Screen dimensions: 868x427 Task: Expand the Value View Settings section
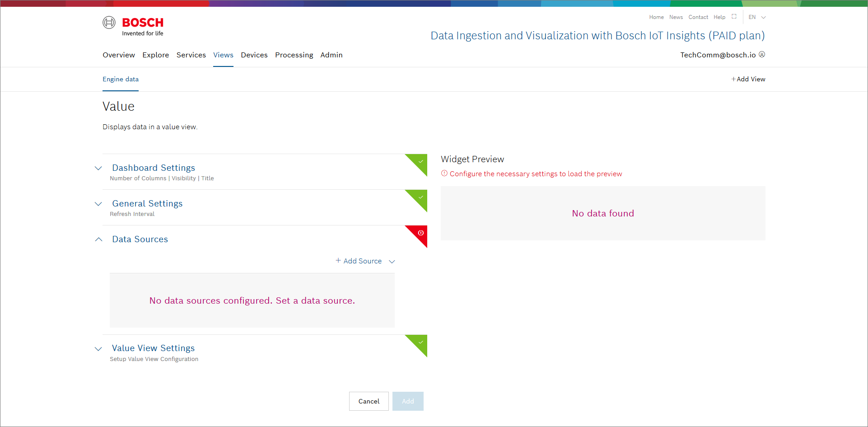pyautogui.click(x=98, y=348)
